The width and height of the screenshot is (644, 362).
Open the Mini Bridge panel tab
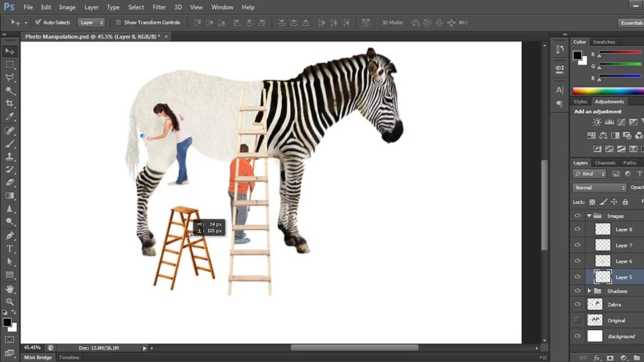coord(38,357)
